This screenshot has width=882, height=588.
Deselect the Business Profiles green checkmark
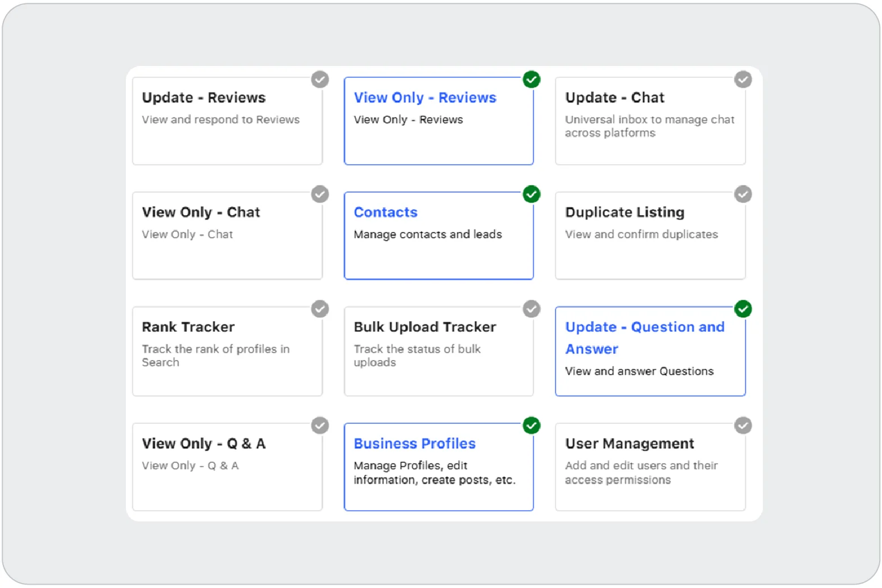[531, 425]
